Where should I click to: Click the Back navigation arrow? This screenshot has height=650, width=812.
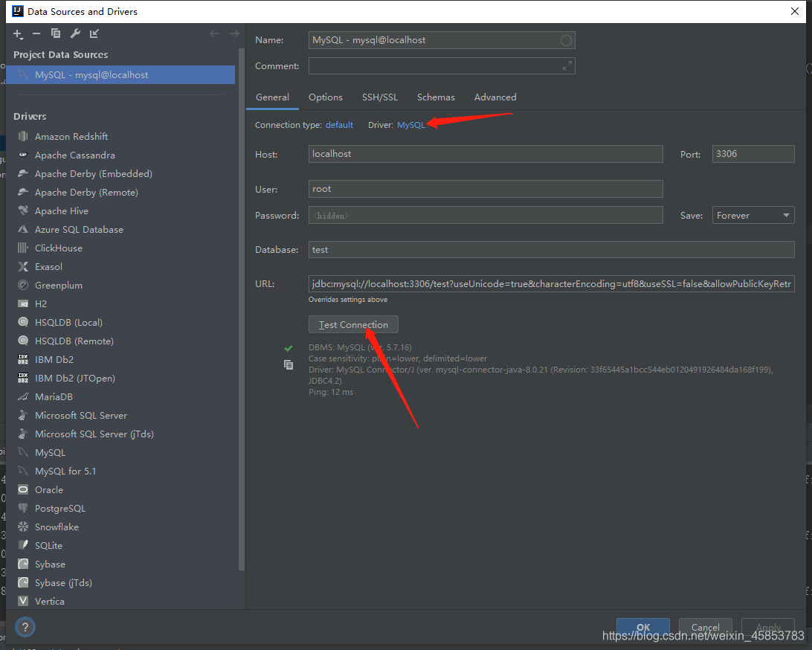214,33
